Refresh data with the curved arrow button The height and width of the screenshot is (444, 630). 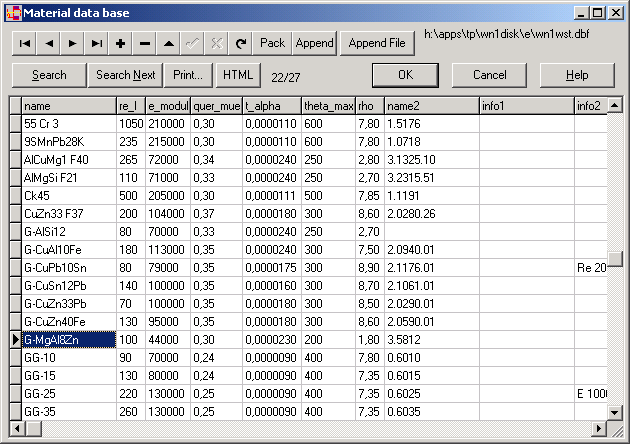click(x=240, y=43)
